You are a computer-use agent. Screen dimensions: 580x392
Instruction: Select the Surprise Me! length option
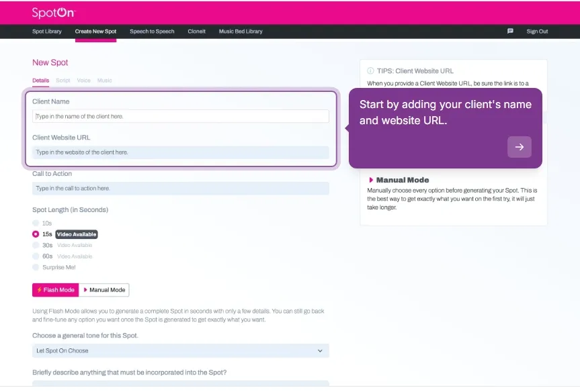click(36, 267)
